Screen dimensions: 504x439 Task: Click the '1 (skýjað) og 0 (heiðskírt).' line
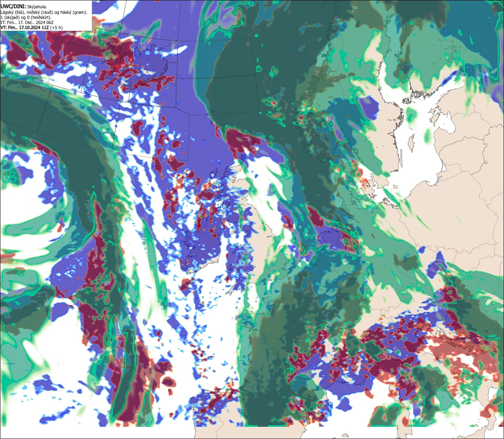26,17
